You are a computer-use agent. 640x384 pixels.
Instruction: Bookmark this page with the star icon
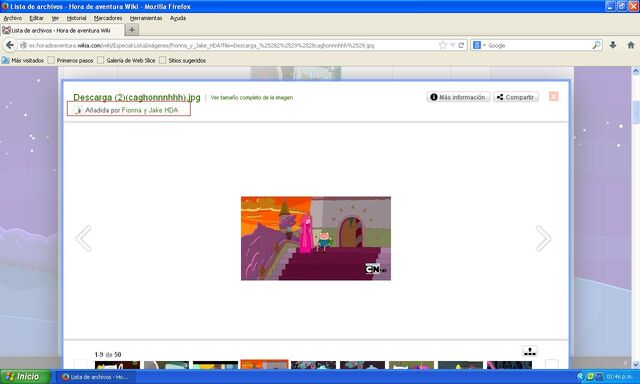[x=443, y=45]
